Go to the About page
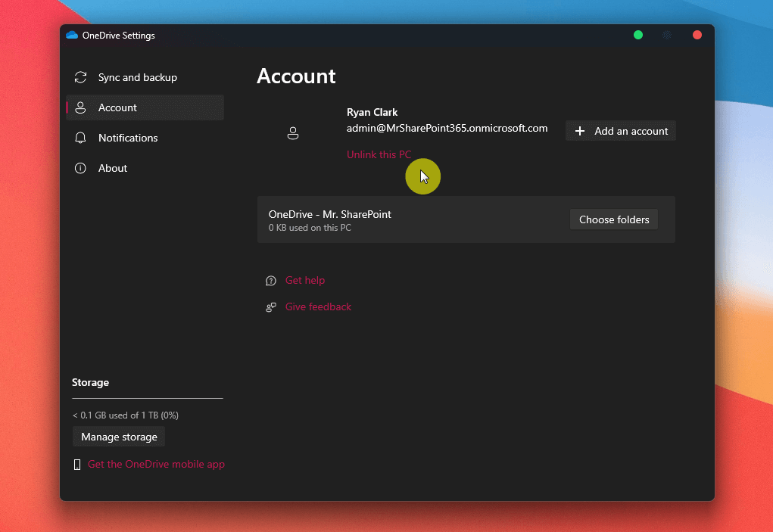 (145, 168)
